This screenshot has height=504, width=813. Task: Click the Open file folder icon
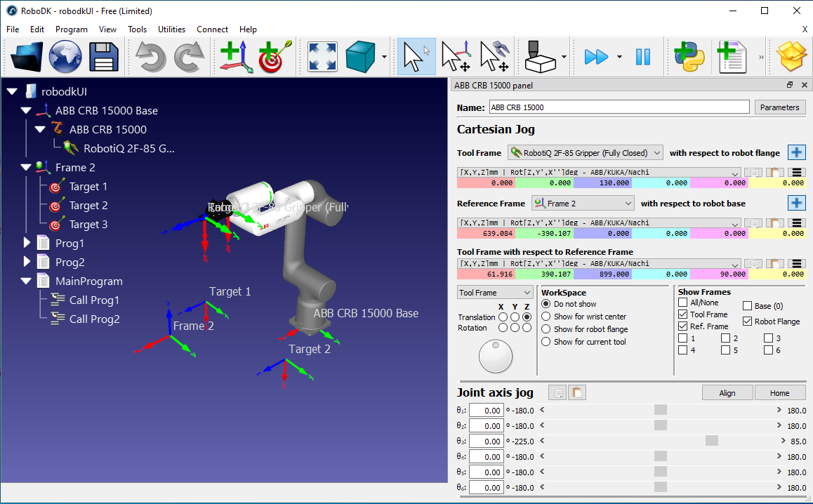(27, 57)
